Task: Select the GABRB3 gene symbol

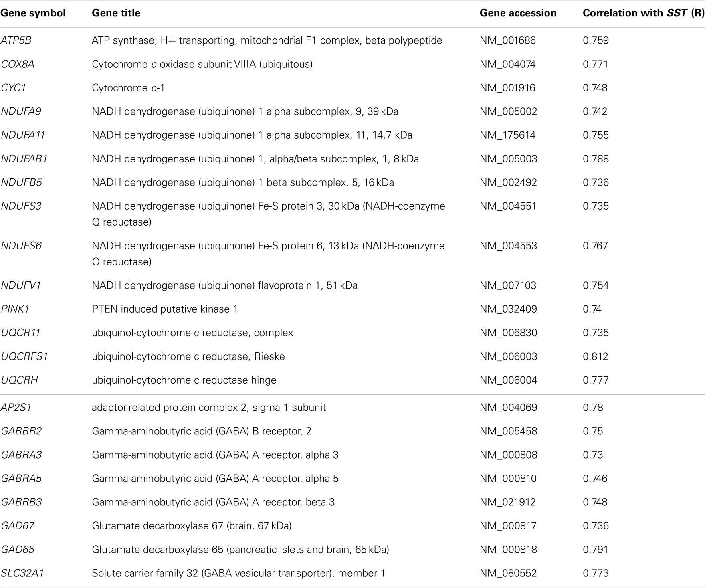Action: [21, 502]
